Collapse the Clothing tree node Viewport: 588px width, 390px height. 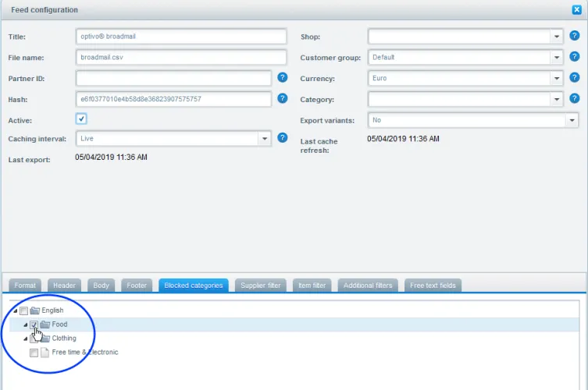(x=26, y=339)
